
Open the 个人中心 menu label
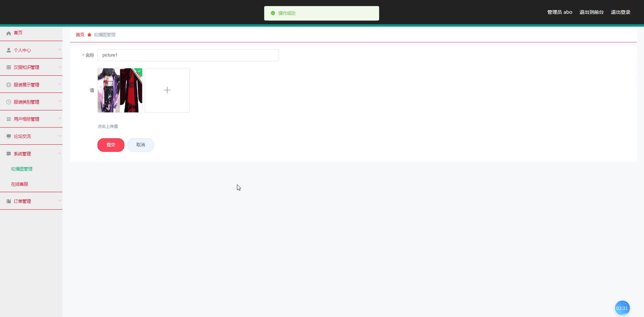22,50
